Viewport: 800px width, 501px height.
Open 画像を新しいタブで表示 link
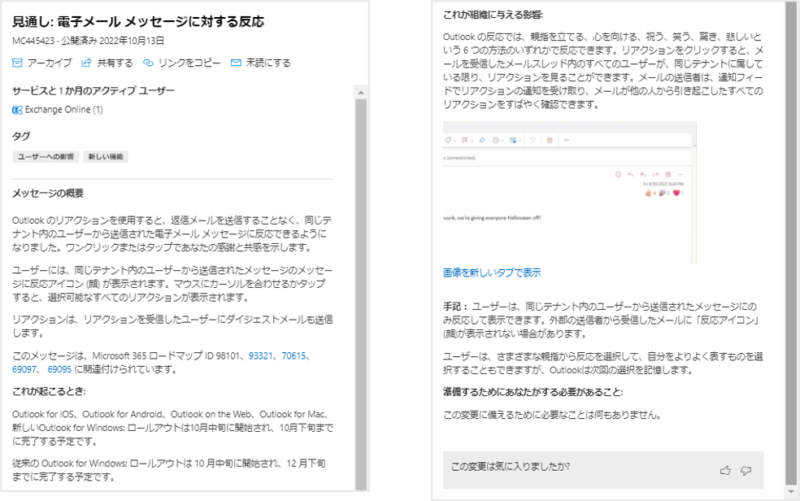tap(491, 271)
